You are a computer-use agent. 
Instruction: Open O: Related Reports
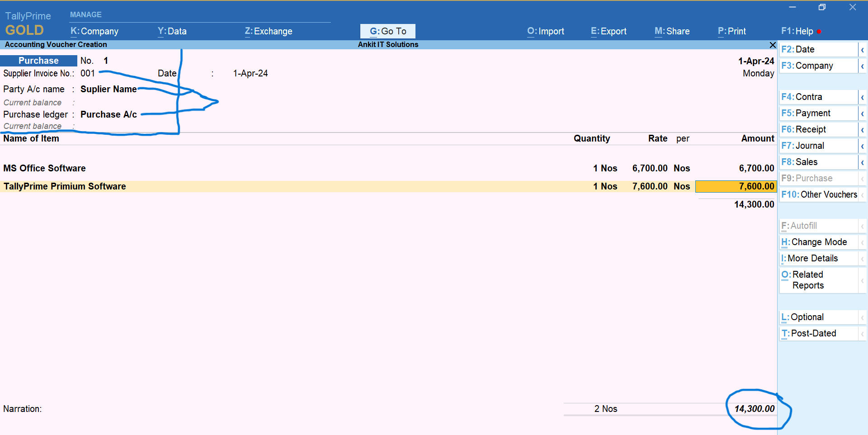(x=818, y=280)
